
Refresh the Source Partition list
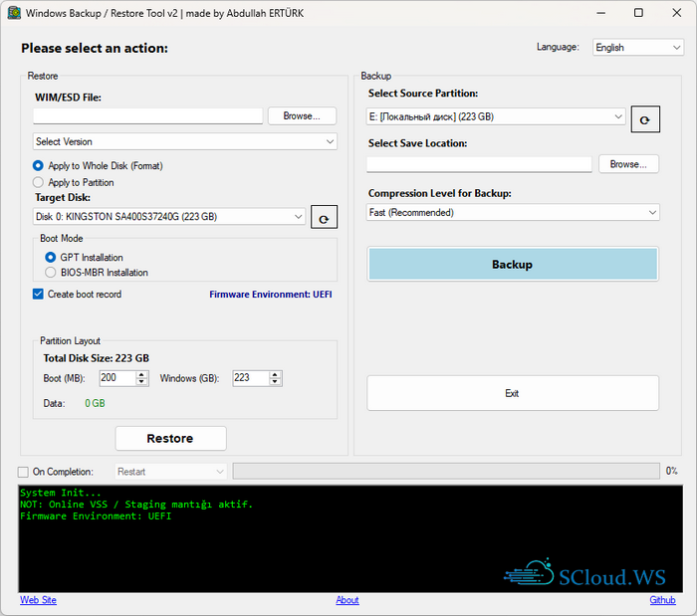[644, 119]
